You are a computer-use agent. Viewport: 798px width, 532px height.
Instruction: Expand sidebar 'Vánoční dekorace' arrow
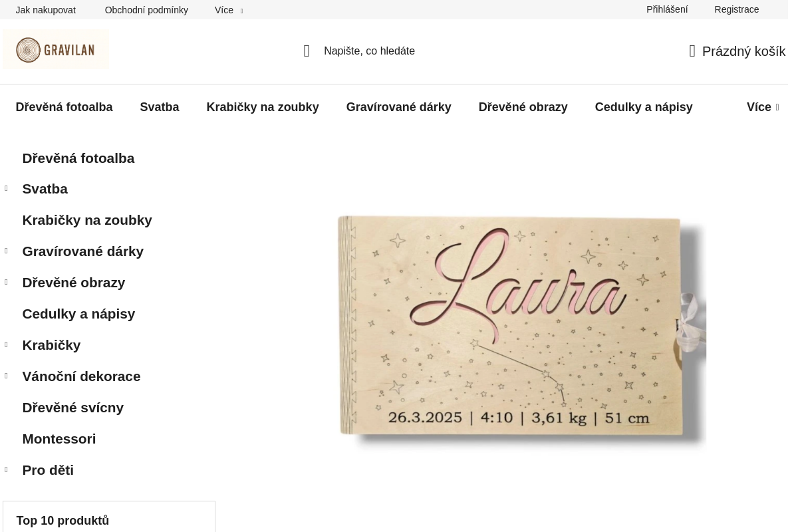pyautogui.click(x=6, y=376)
